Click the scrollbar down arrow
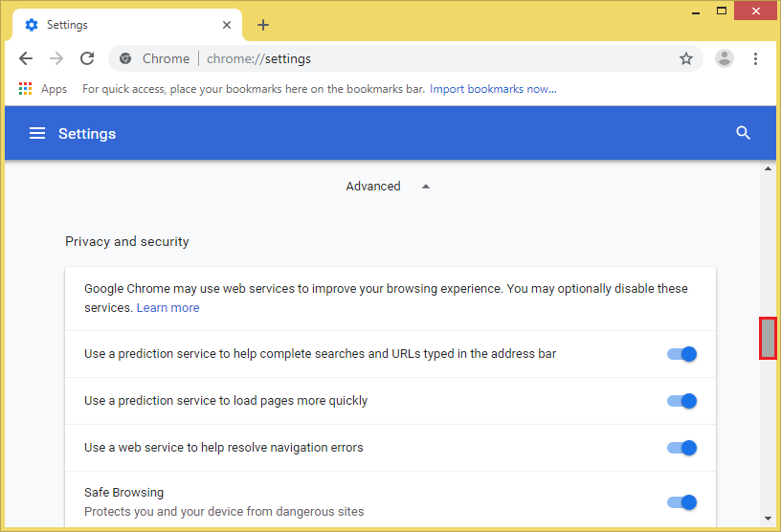Viewport: 781px width, 532px height. click(x=768, y=519)
